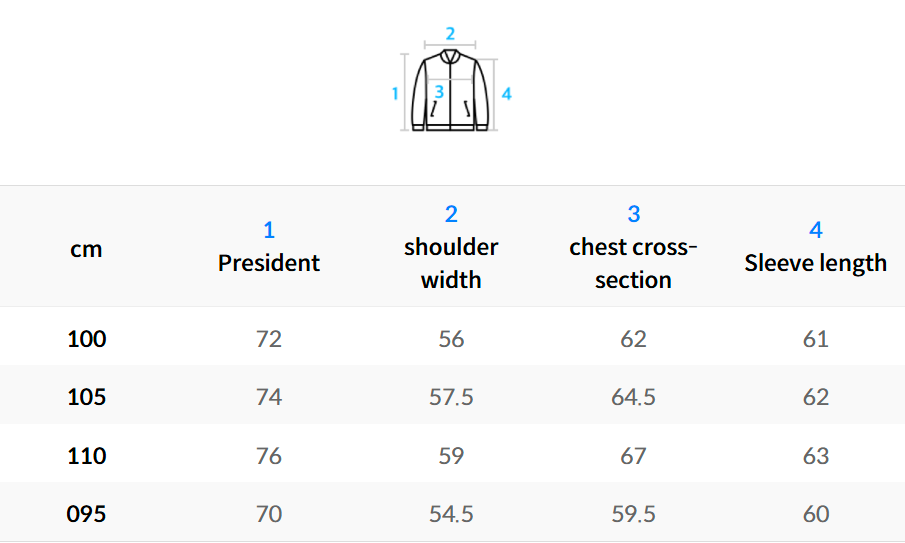Click the 76 length value for size 110
The width and height of the screenshot is (905, 543).
click(269, 456)
